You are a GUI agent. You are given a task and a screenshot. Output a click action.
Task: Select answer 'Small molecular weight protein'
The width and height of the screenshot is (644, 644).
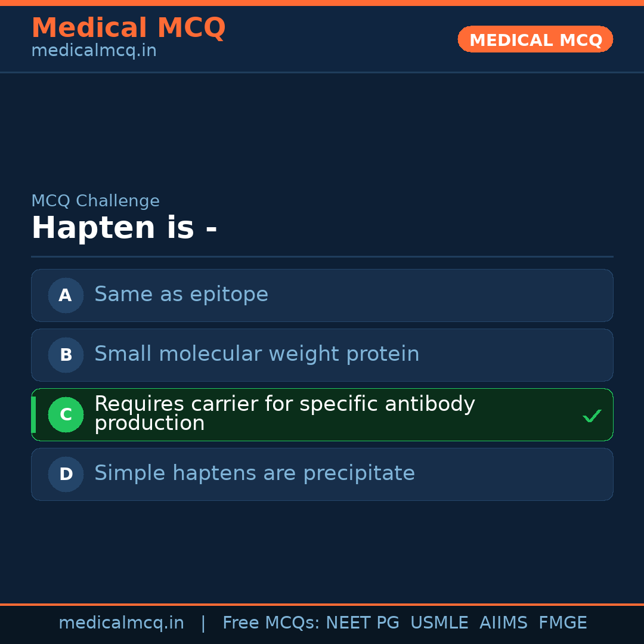(x=256, y=354)
